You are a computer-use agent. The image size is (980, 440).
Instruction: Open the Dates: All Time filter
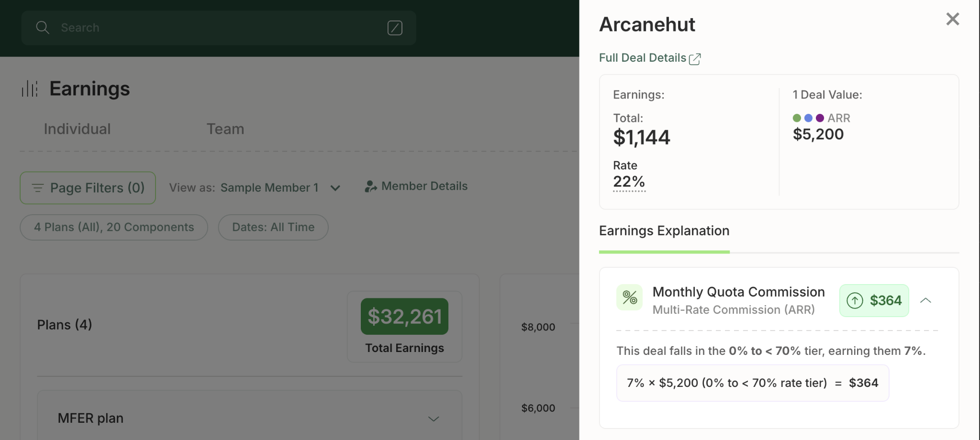273,227
